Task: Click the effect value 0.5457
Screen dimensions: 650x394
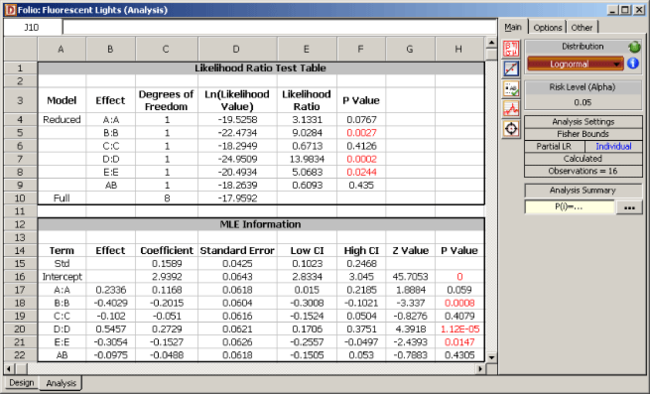Action: coord(110,329)
